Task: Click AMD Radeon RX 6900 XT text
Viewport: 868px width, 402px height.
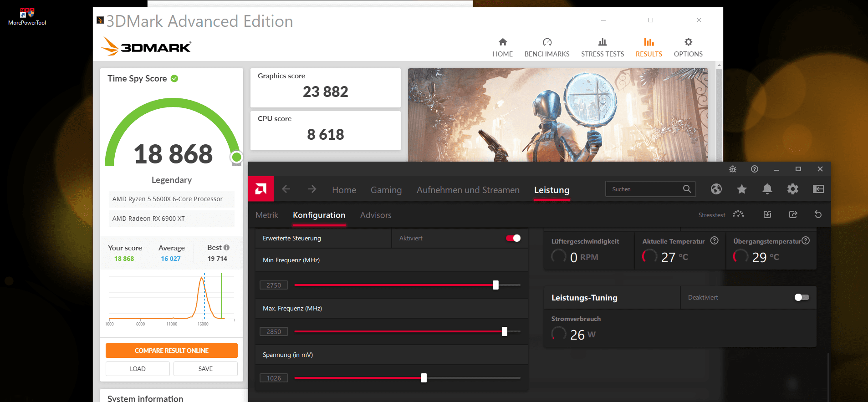Action: (x=148, y=219)
